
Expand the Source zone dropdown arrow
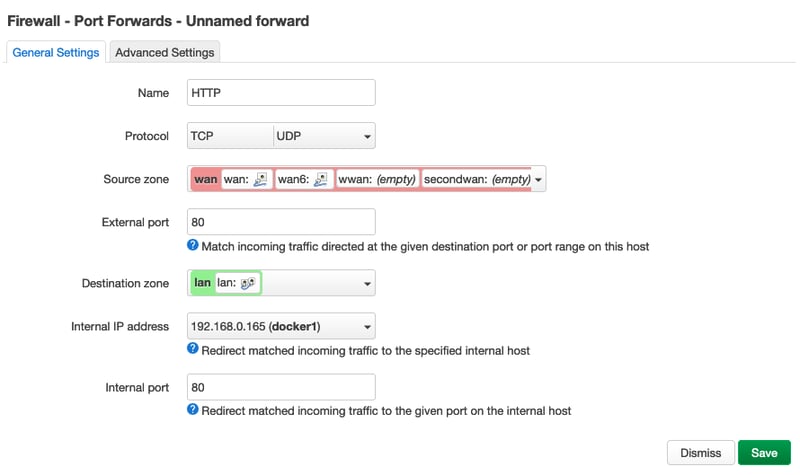[x=539, y=181]
